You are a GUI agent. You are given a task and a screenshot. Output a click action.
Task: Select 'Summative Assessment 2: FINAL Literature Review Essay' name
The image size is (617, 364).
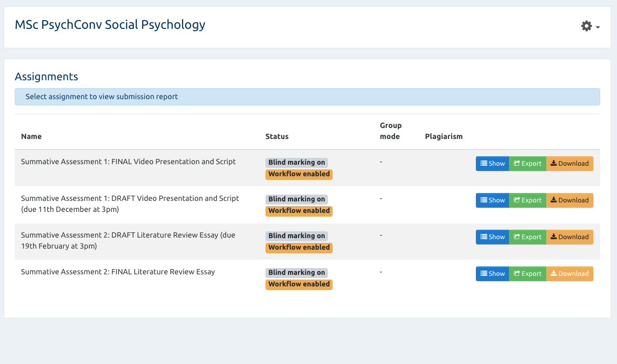pos(118,272)
